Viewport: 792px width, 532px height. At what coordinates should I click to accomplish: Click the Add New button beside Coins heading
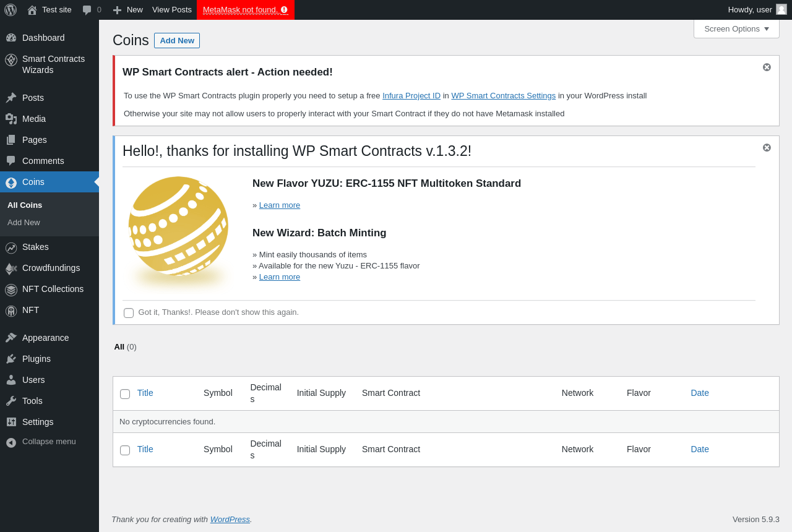click(x=177, y=40)
